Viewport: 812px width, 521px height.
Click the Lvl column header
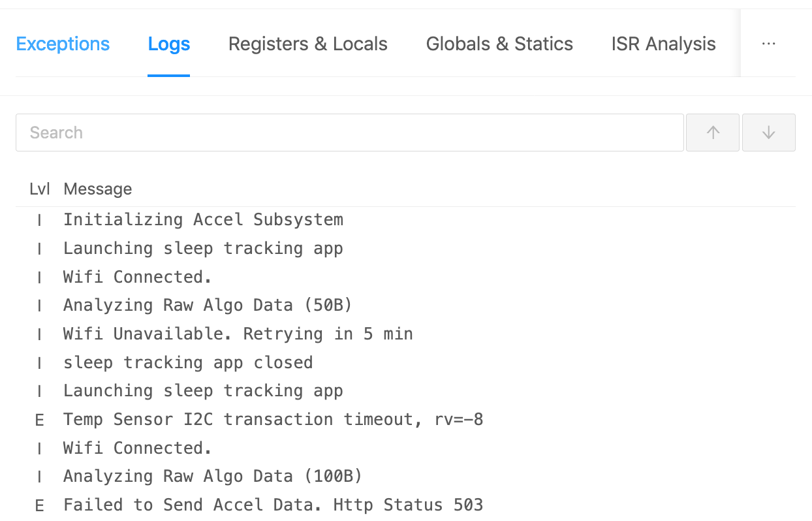tap(40, 189)
